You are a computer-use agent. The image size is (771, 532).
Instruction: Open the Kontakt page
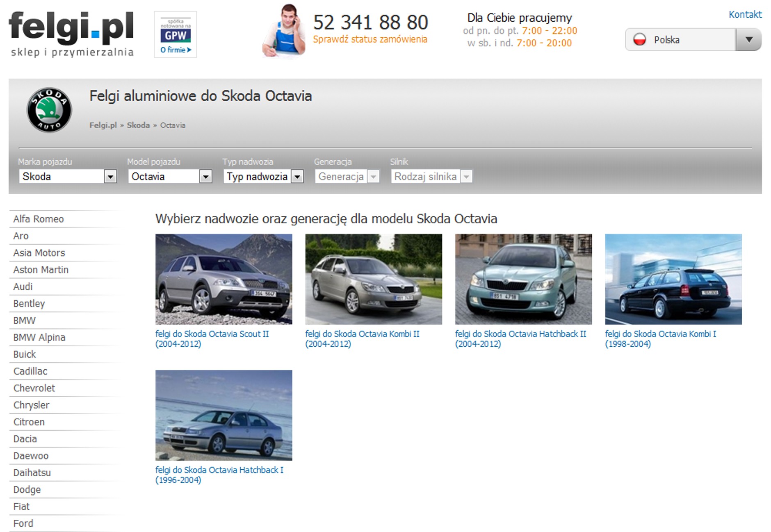coord(745,15)
